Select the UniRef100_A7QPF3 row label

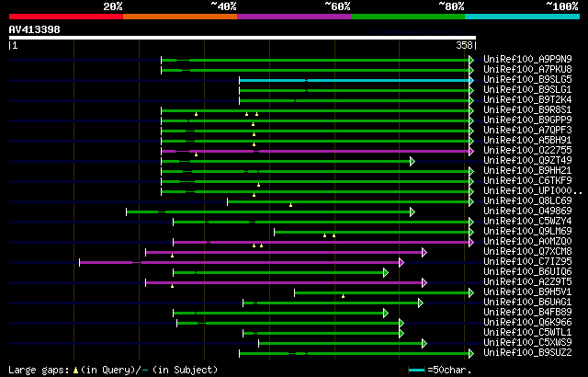point(527,131)
